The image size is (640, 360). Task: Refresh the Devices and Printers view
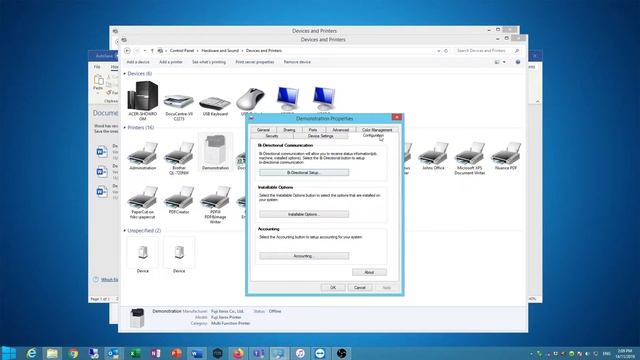point(446,51)
